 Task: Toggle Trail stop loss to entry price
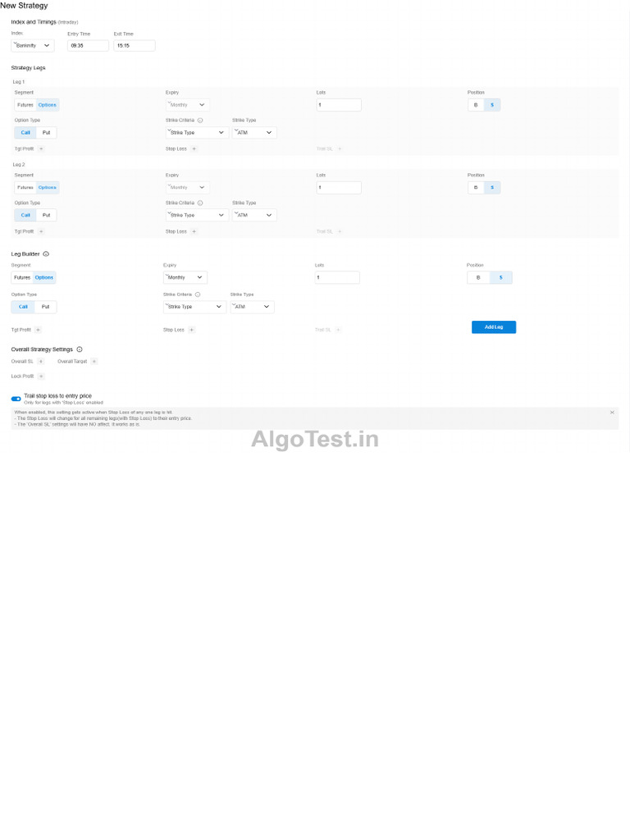pyautogui.click(x=16, y=399)
